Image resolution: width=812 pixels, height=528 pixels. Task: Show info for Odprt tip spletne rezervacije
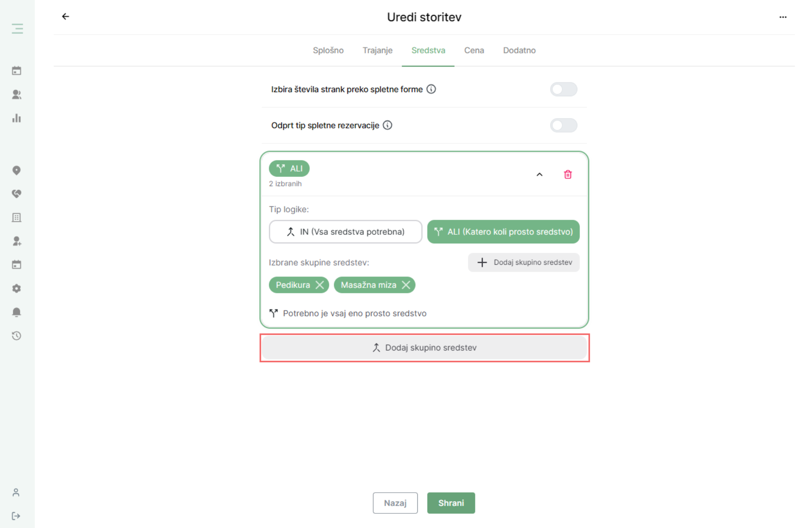388,125
